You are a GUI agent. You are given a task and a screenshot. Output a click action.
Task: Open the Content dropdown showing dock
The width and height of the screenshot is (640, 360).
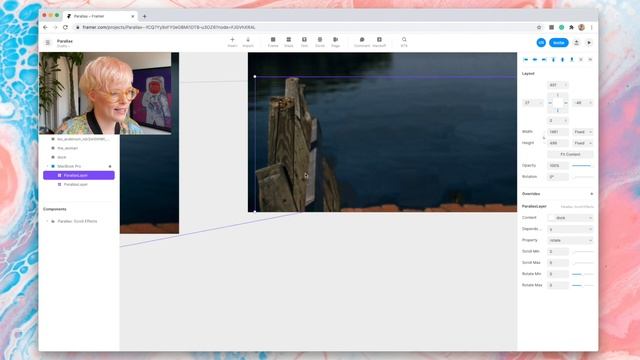tap(570, 218)
